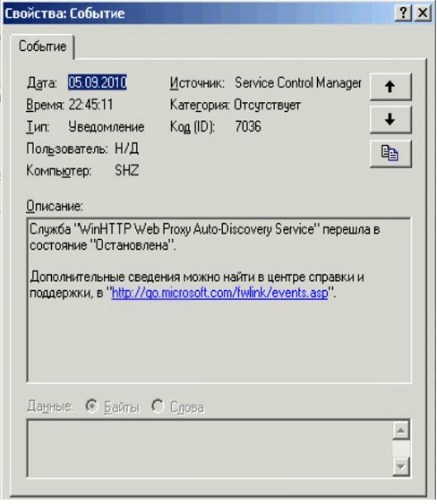Click the Пользователь label
Screen dimensions: 437x504
click(67, 149)
